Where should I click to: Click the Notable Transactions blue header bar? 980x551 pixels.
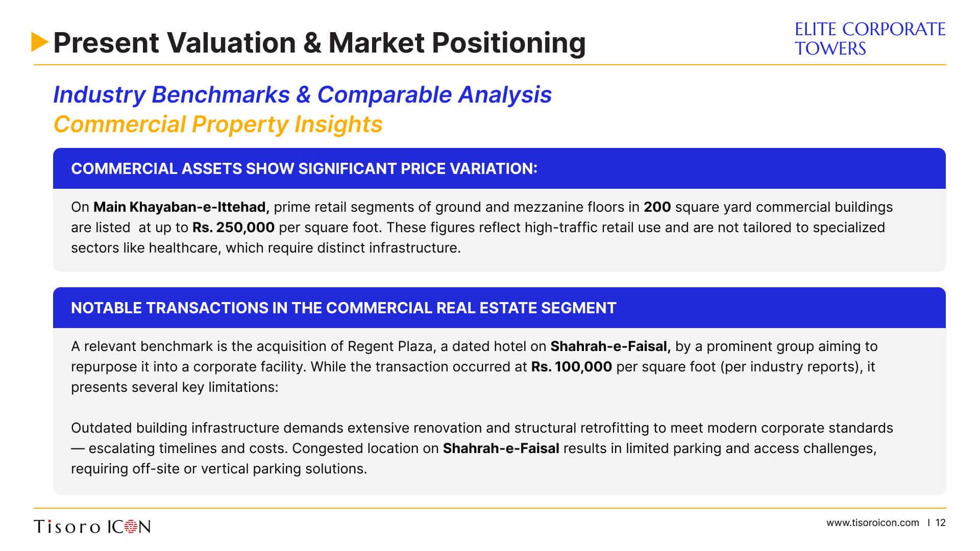499,308
